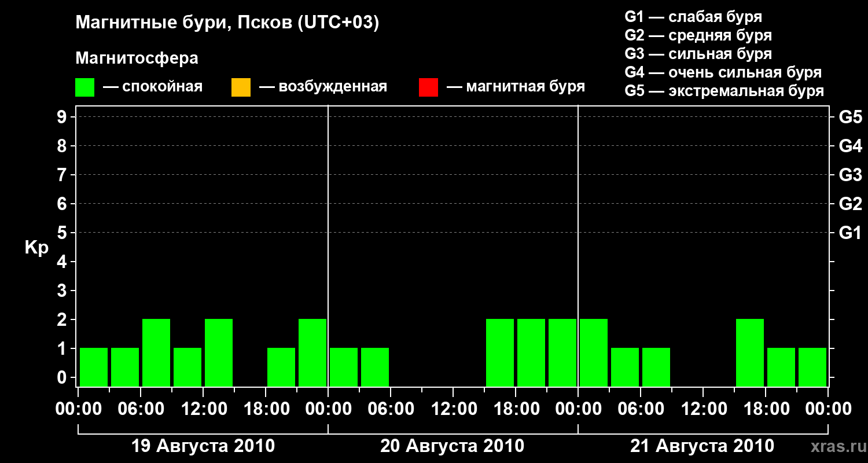Click the 21 August 15:00–18:00 Kp 2 bar
Screen dimensions: 868x463
point(750,352)
